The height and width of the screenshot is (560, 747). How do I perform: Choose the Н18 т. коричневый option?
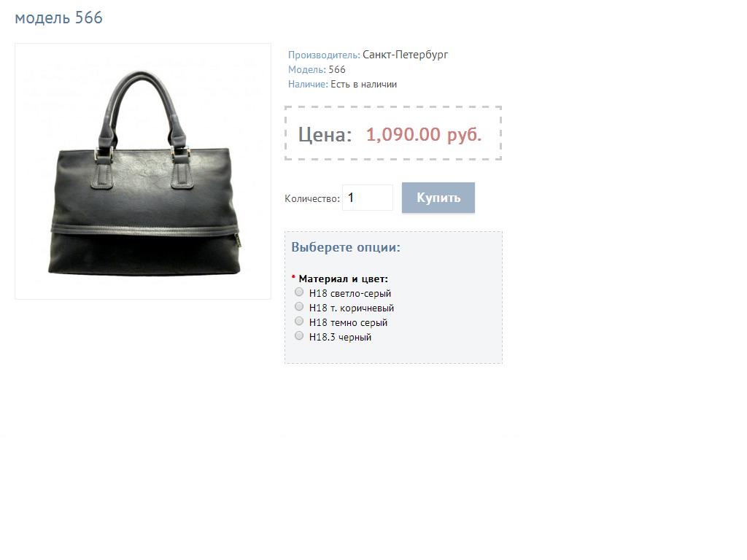[x=298, y=307]
